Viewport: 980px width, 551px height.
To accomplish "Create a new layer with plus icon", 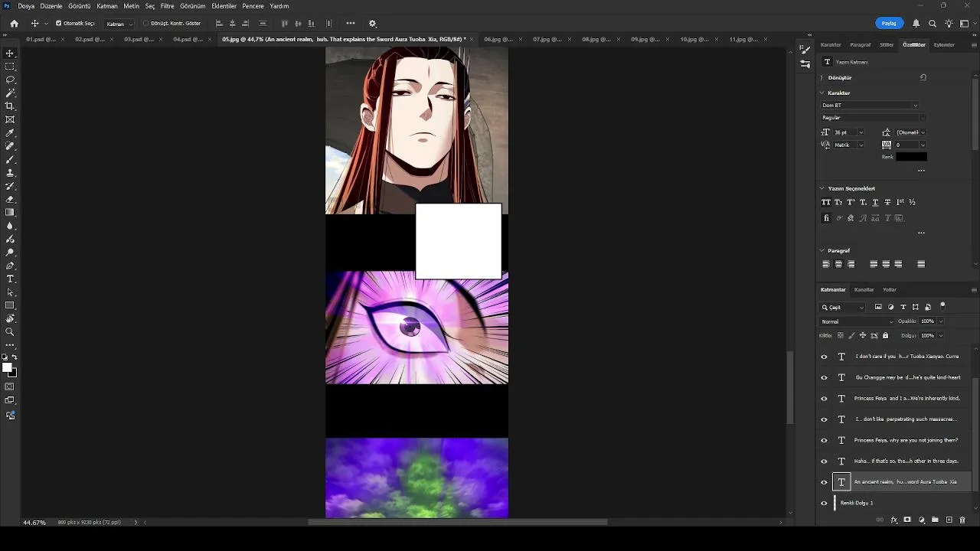I will 949,520.
